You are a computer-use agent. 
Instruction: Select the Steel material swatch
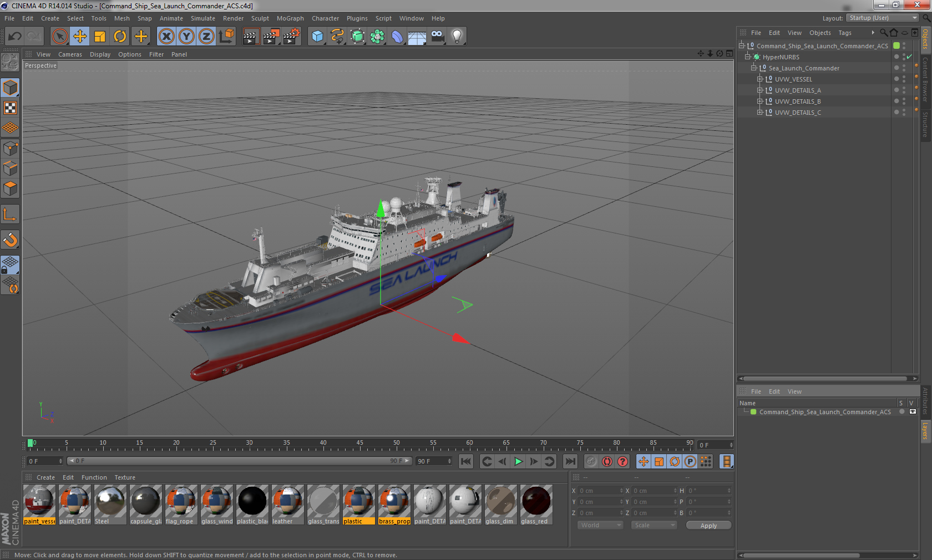pyautogui.click(x=110, y=505)
